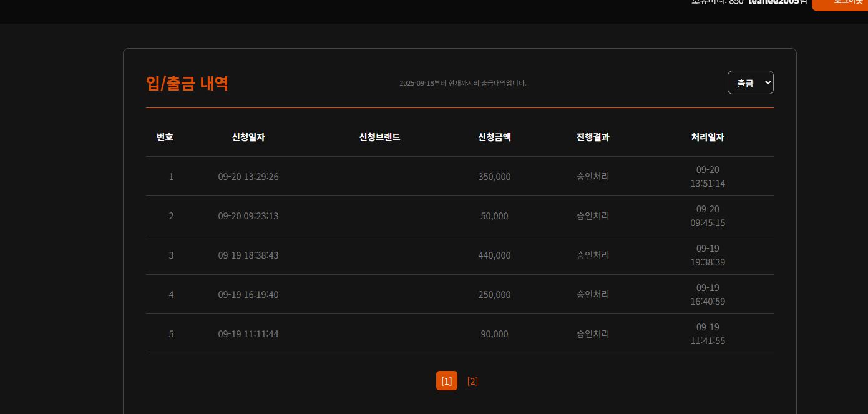Select the 440,000 amount in row 3
This screenshot has width=868, height=414.
click(494, 255)
